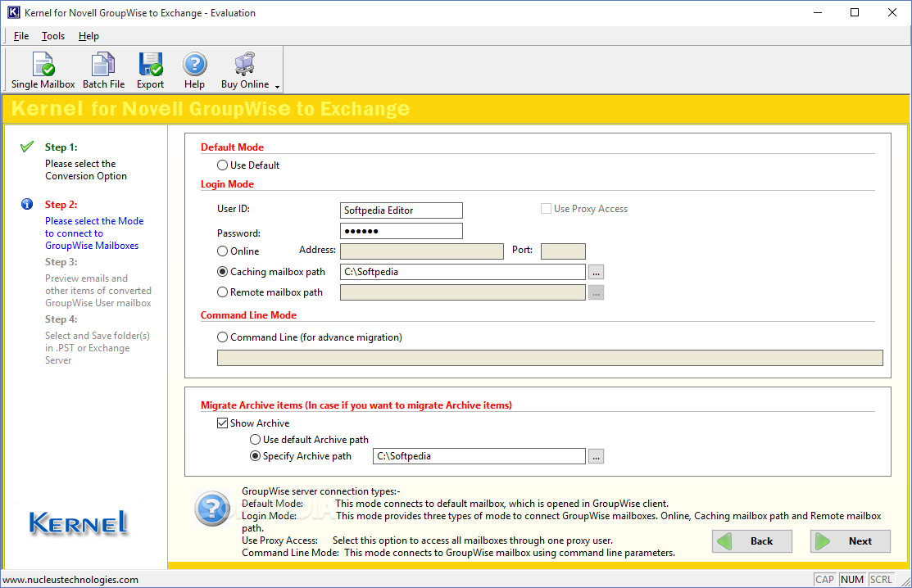The height and width of the screenshot is (588, 912).
Task: Browse for the caching mailbox path
Action: pos(597,272)
